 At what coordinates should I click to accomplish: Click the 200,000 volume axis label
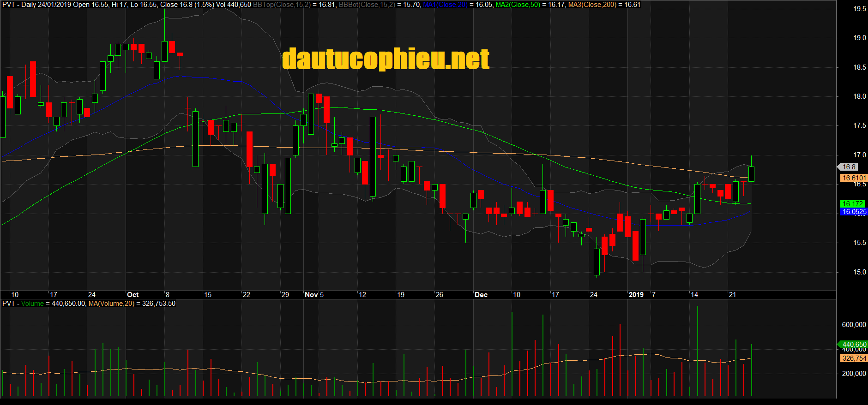pos(854,374)
